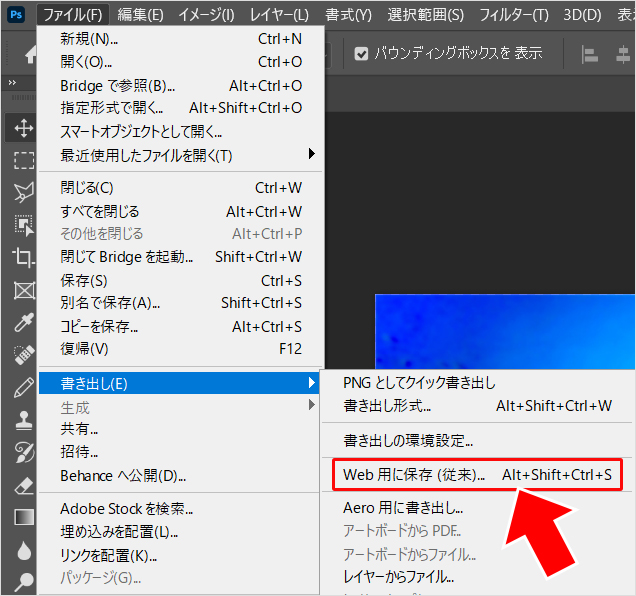
Task: Click the Photoshop Ps logo icon
Action: point(16,15)
